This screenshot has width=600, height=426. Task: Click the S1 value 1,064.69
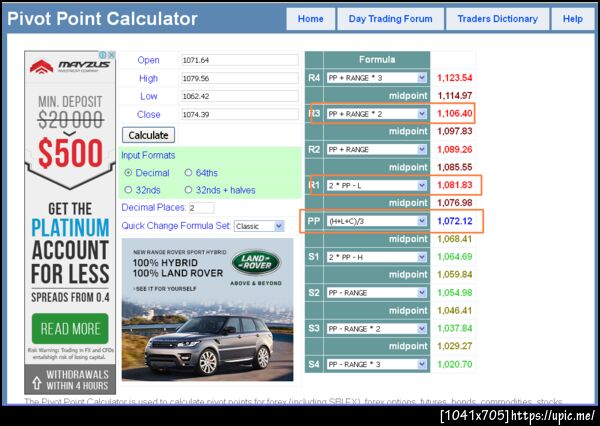[455, 257]
